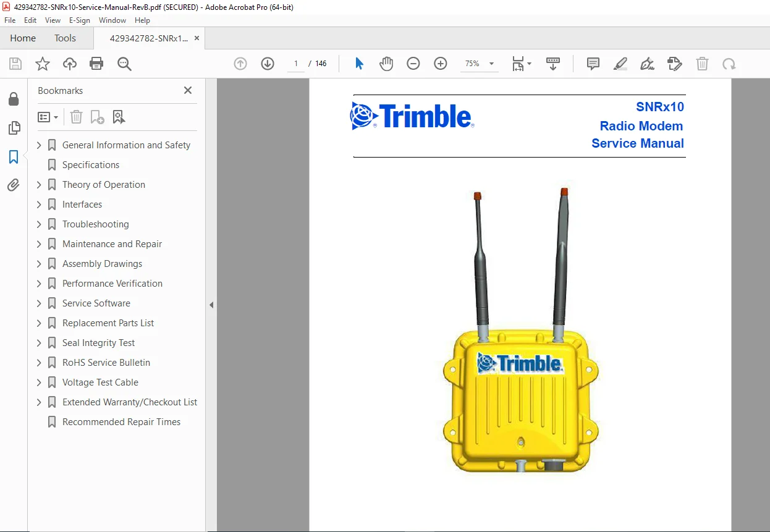This screenshot has width=770, height=532.
Task: Delete selected bookmark icon
Action: (x=76, y=117)
